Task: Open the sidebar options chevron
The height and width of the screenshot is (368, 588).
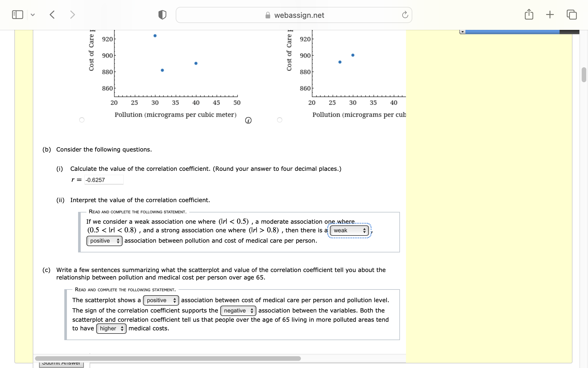Action: tap(32, 14)
